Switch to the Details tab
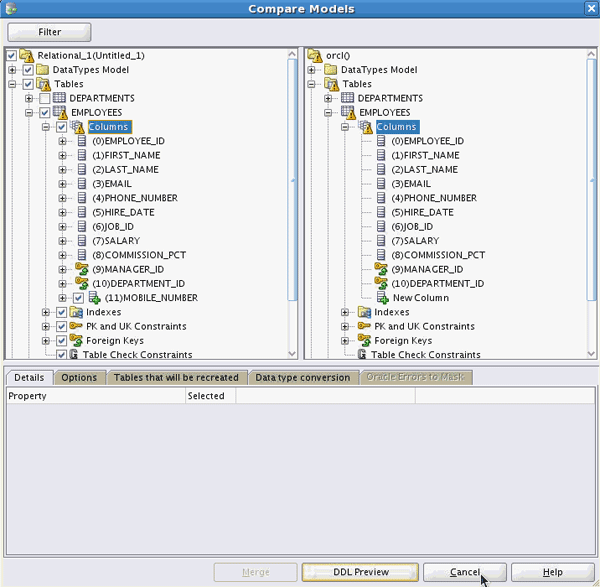This screenshot has width=600, height=587. click(x=29, y=377)
